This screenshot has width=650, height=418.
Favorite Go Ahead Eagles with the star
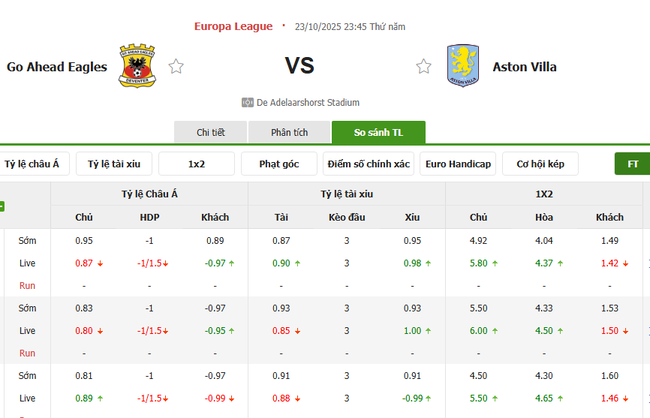(176, 67)
